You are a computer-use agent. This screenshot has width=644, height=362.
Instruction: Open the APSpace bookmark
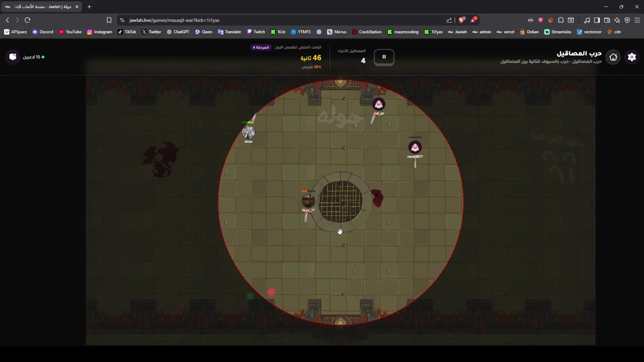15,32
